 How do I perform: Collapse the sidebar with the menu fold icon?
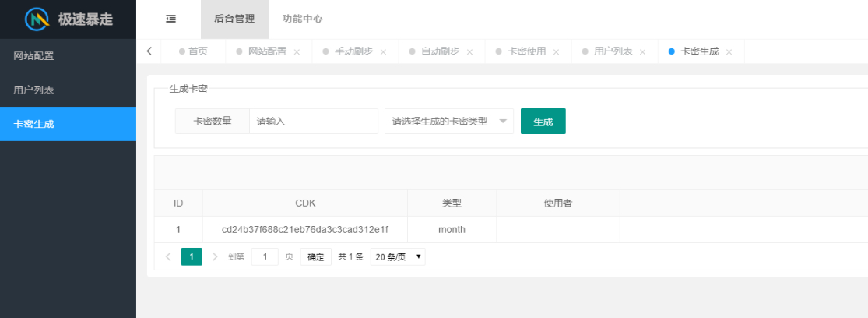[171, 19]
